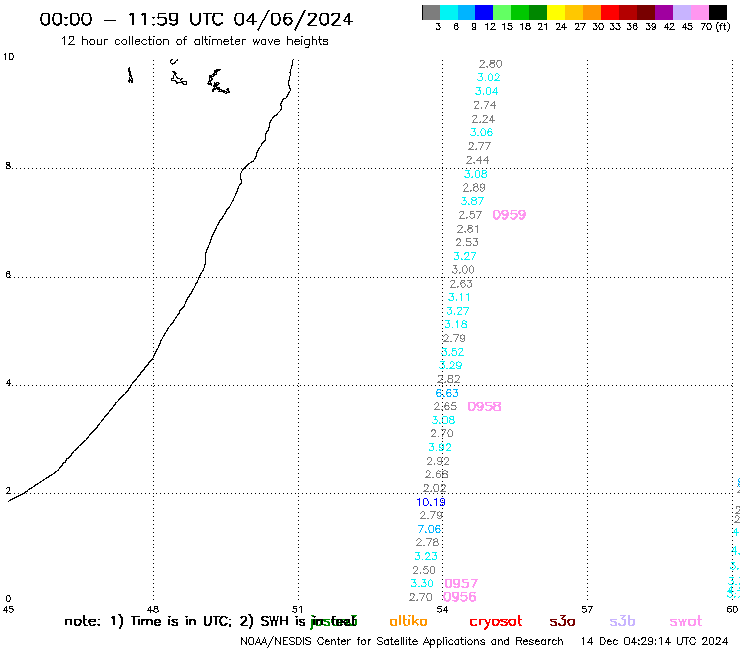Viewport: 740px width, 650px height.
Task: Click the cyan value 3.06
Action: (481, 132)
